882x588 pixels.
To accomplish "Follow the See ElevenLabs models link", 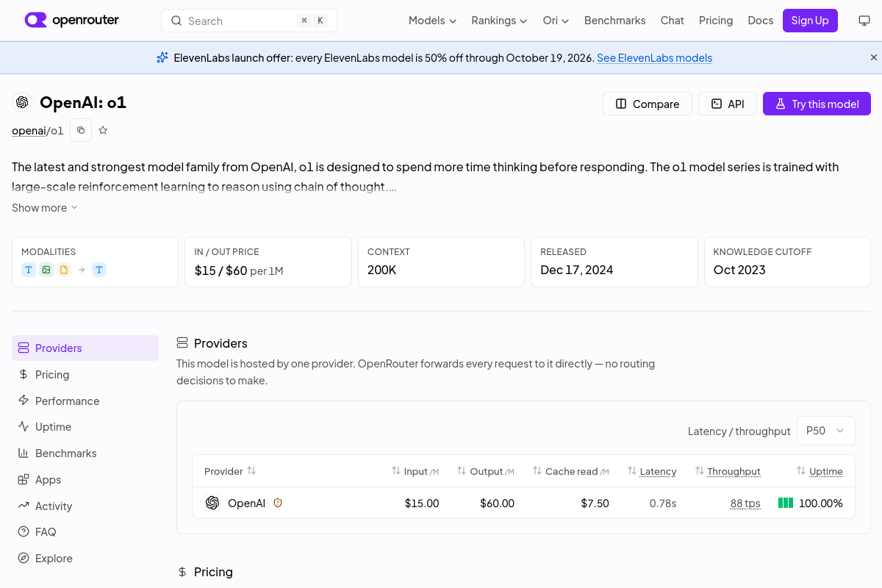I will 654,58.
